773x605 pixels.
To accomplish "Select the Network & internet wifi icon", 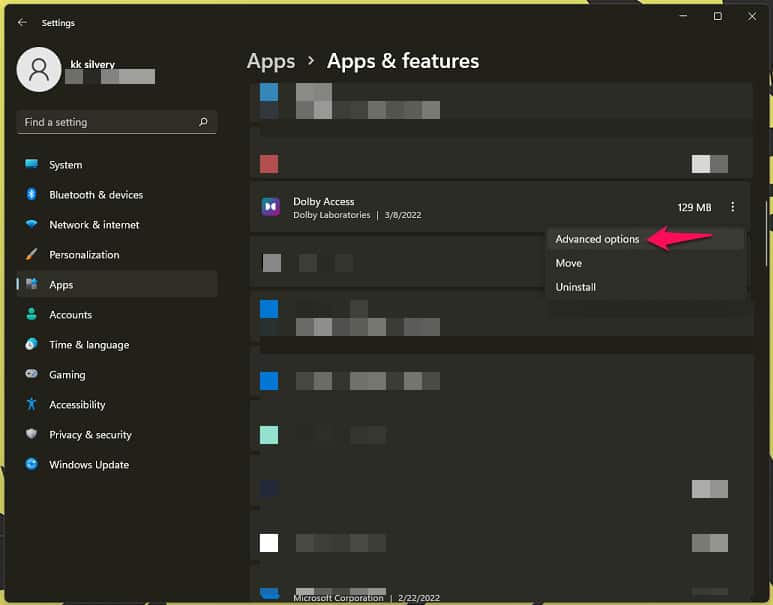I will pos(31,224).
